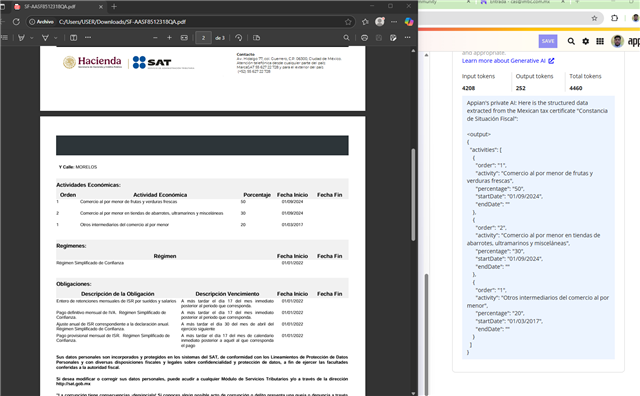Add PDF to favorites with star icon
The height and width of the screenshot is (396, 640).
tap(348, 22)
